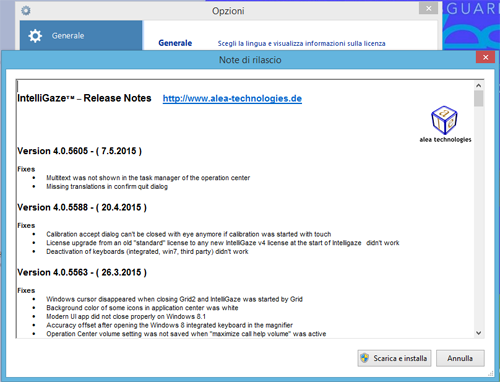Click the scrollbar up arrow in release notes
The image size is (500, 382).
(x=479, y=86)
